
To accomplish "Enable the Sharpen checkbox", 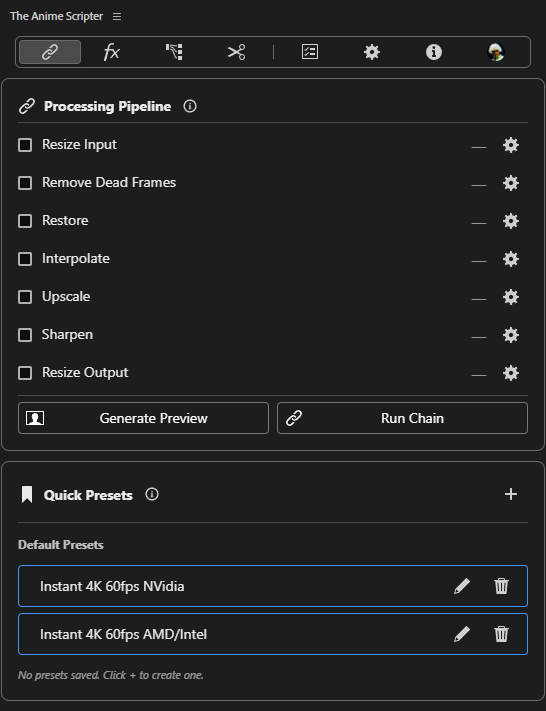I will click(25, 335).
